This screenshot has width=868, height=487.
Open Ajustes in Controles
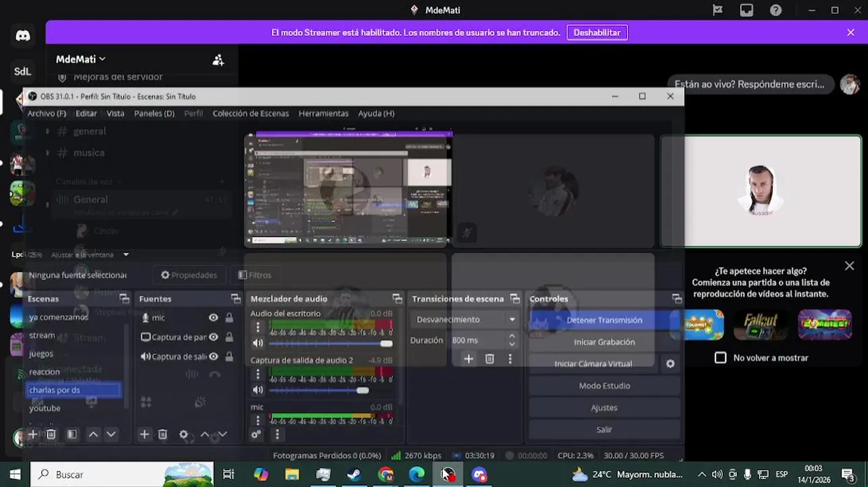tap(604, 408)
